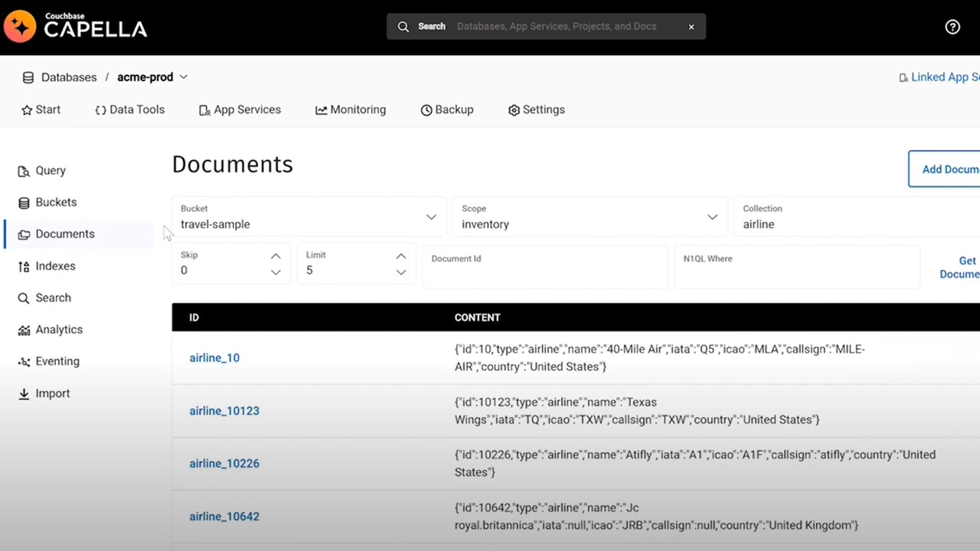This screenshot has width=980, height=551.
Task: Open the Monitoring tab
Action: (x=351, y=109)
